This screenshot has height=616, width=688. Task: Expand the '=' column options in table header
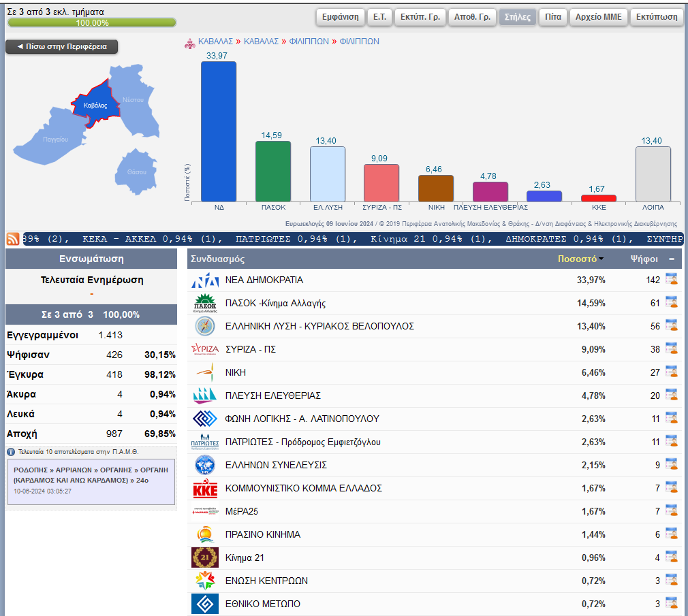pos(672,259)
